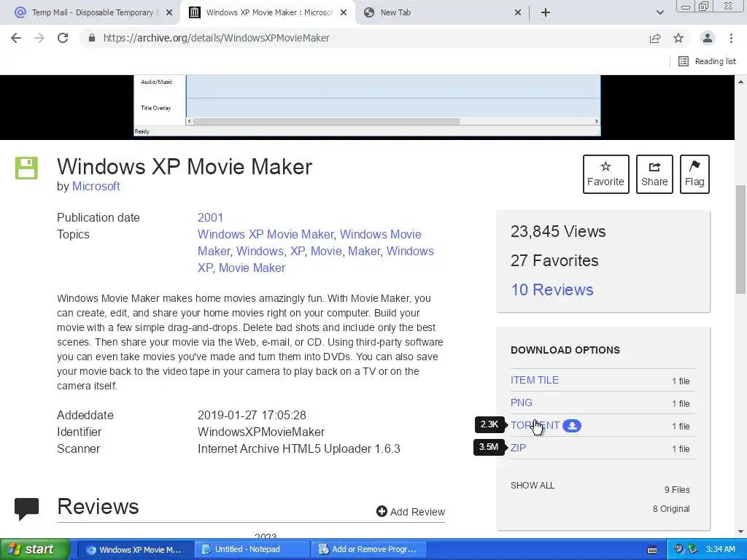Open the 10 Reviews link
747x560 pixels.
[x=551, y=289]
